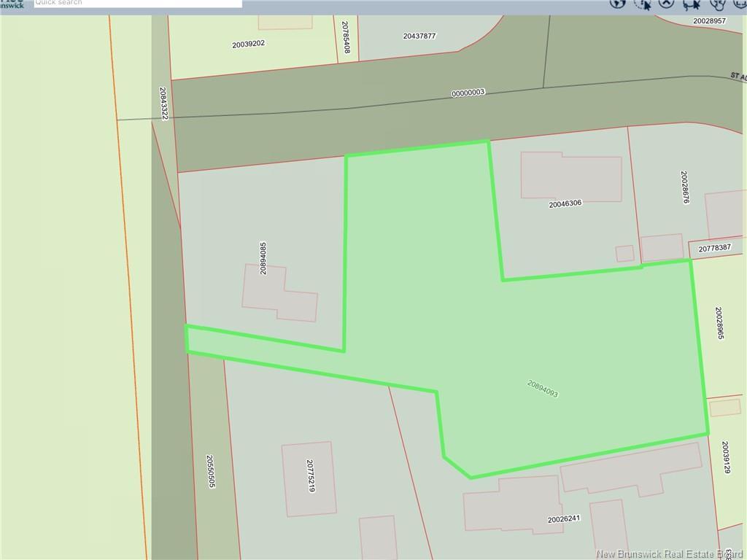Activate the line selection cursor tool

(691, 4)
